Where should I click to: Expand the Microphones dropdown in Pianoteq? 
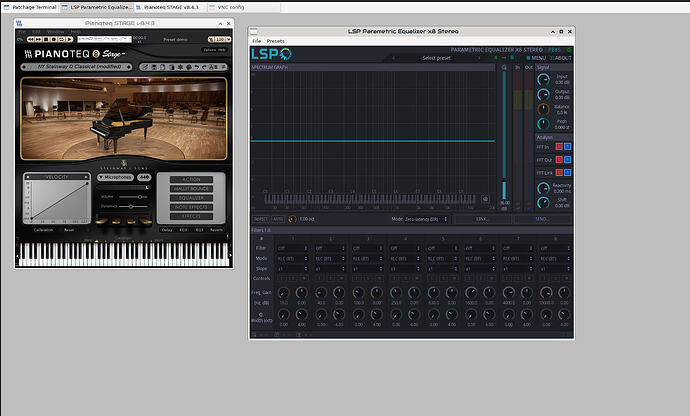point(115,177)
